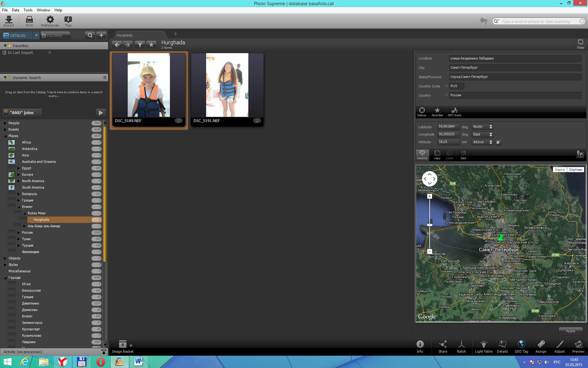Open the Tools menu

(x=28, y=10)
